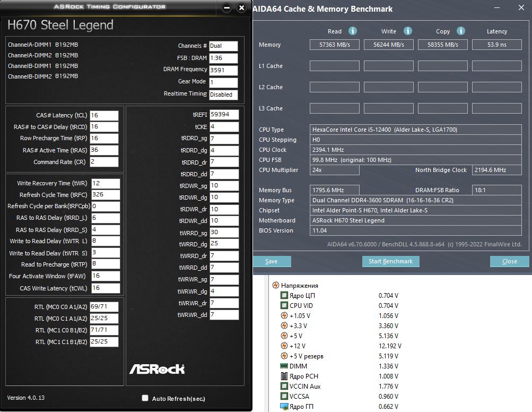Click the VCCSA chip icon
The height and width of the screenshot is (412, 532).
284,396
